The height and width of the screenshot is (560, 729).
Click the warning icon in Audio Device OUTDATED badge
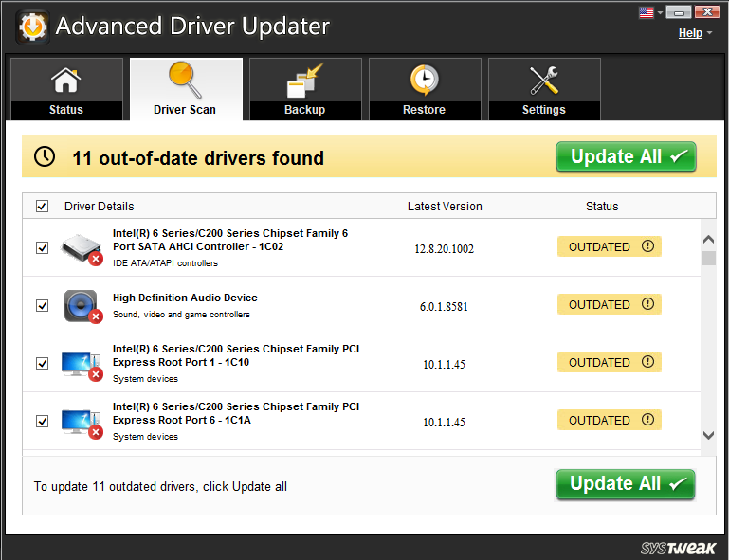click(647, 304)
